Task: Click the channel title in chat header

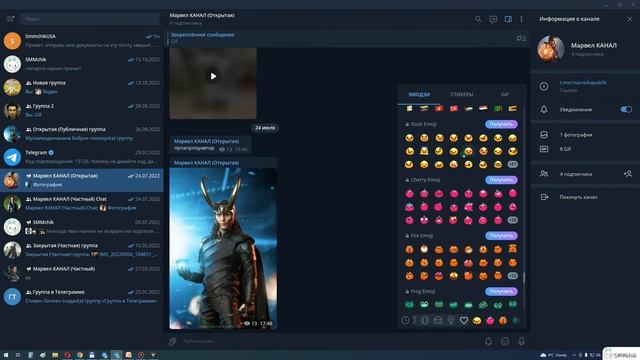Action: click(x=202, y=16)
